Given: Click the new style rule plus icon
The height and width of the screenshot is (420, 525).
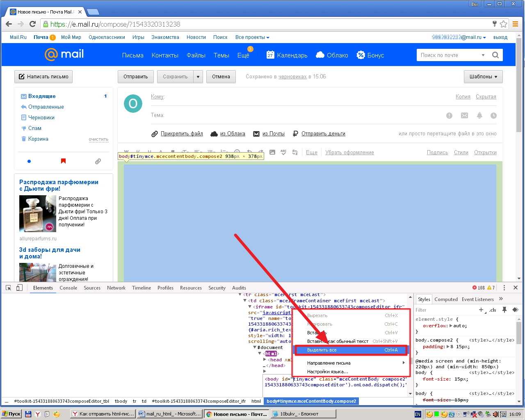Looking at the screenshot, I should [x=482, y=310].
